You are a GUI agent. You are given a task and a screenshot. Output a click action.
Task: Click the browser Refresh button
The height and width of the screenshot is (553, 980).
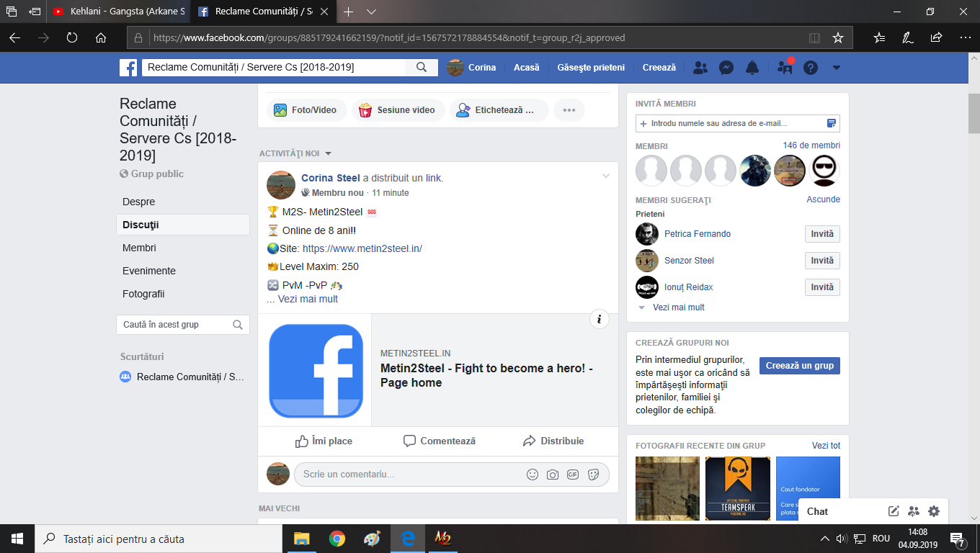[x=72, y=37]
